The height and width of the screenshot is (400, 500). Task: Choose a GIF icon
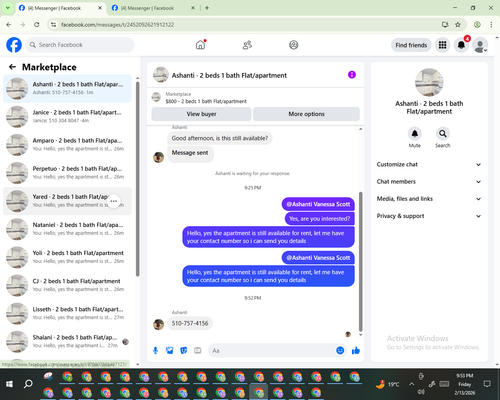click(198, 350)
